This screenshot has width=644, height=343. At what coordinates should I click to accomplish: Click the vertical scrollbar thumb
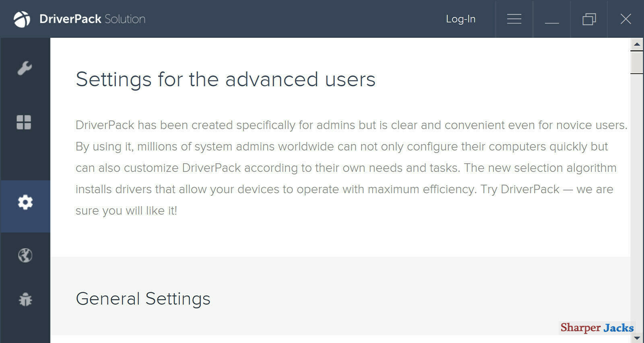pos(637,63)
